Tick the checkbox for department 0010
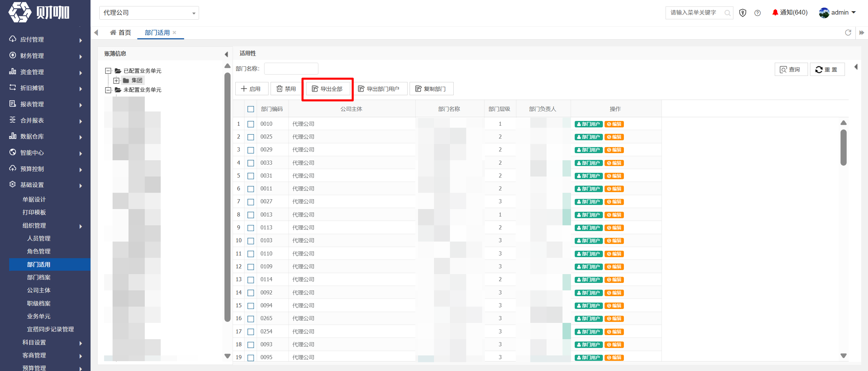Image resolution: width=868 pixels, height=371 pixels. (x=251, y=124)
